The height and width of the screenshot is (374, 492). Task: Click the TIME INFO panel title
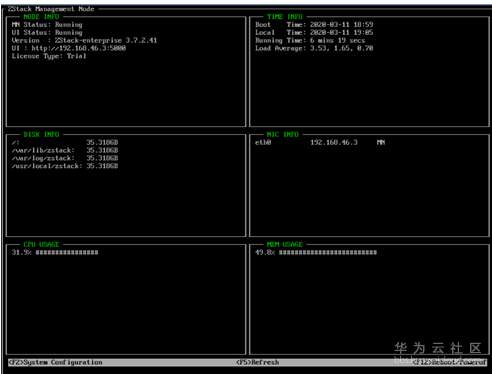(285, 17)
